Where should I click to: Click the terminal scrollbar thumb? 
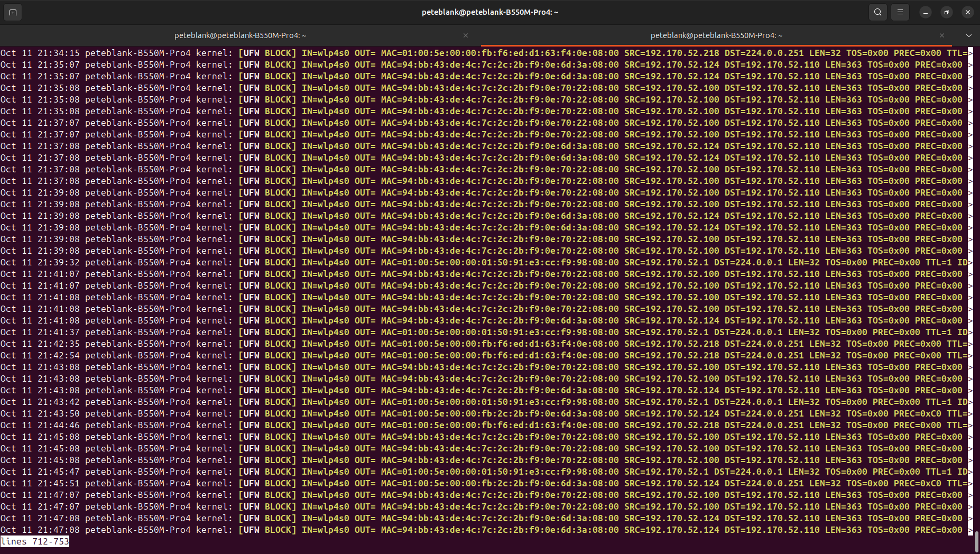(976, 542)
